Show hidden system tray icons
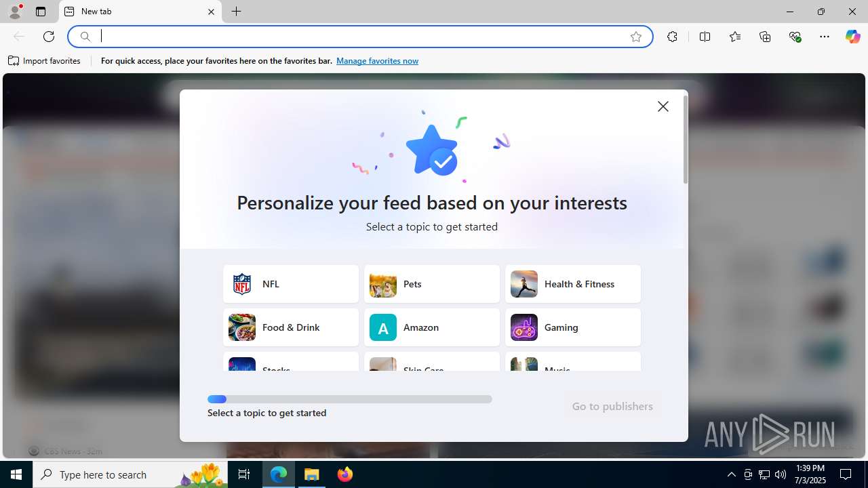This screenshot has height=488, width=868. [731, 474]
